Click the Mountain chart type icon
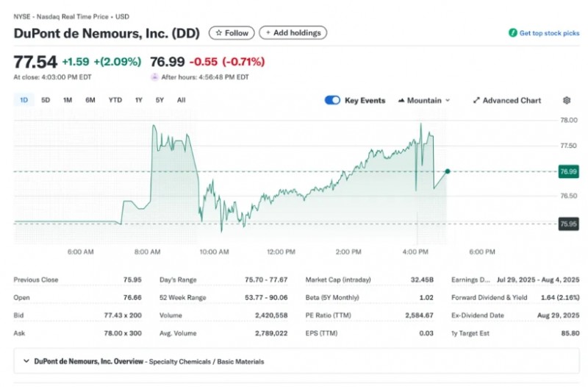This screenshot has width=588, height=387. point(401,101)
